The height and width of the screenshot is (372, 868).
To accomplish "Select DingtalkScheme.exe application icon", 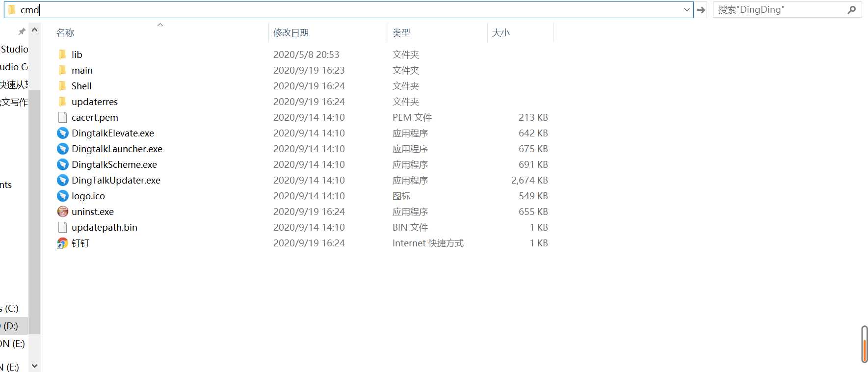I will (62, 164).
